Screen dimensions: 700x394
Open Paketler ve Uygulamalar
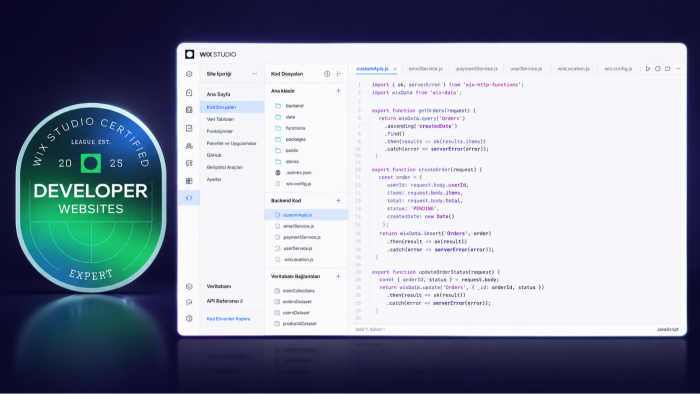click(231, 143)
